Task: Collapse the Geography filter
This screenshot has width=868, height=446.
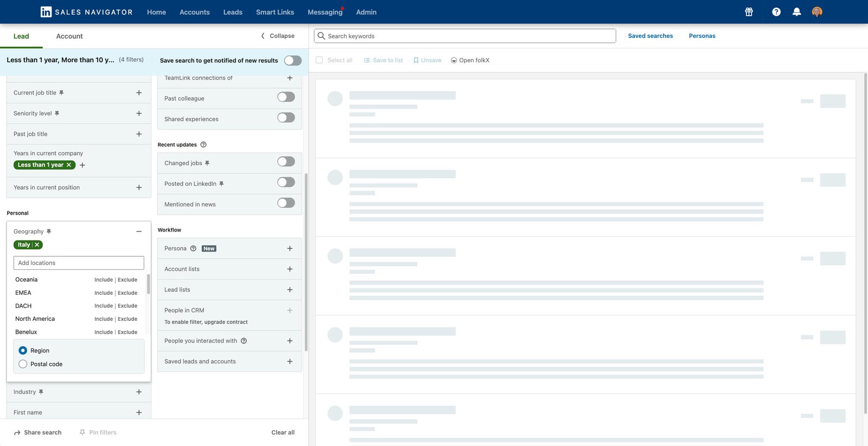Action: click(139, 231)
